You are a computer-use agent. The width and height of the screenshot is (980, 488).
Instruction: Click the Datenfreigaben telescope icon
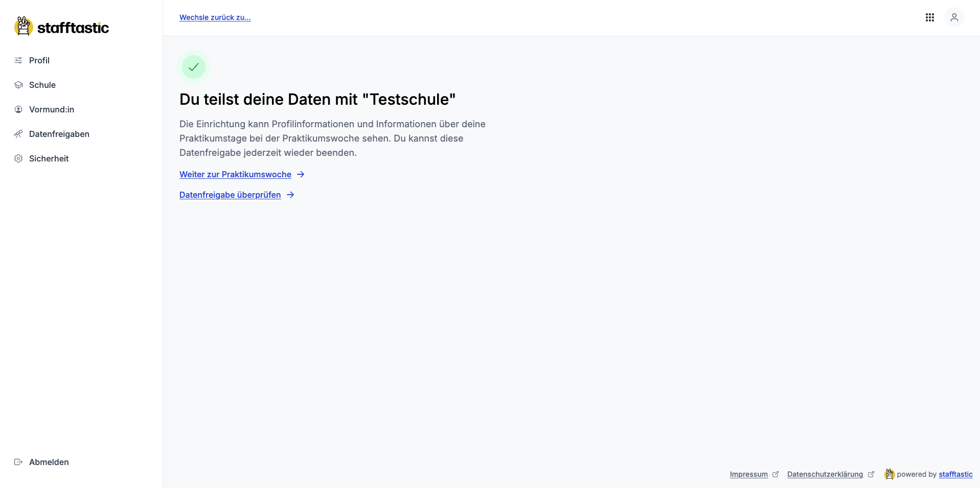[x=18, y=134]
